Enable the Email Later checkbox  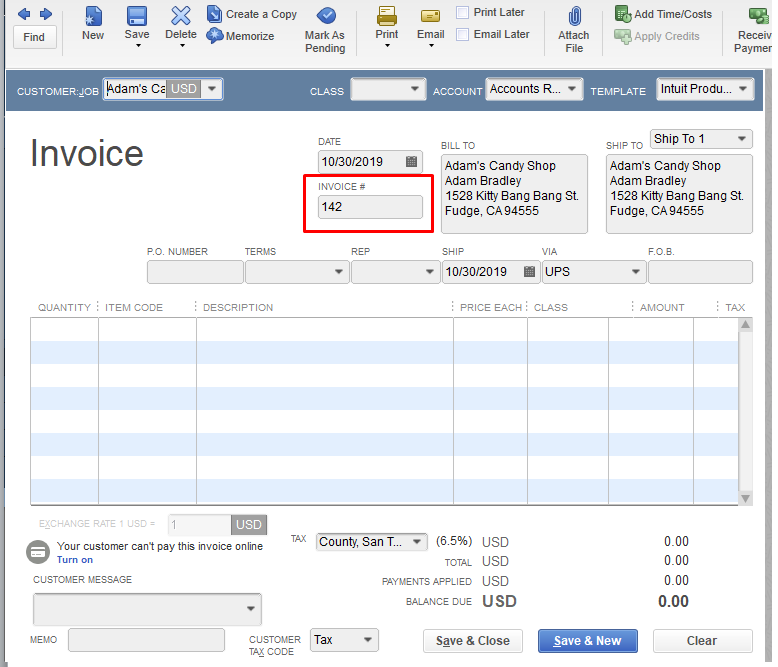463,34
